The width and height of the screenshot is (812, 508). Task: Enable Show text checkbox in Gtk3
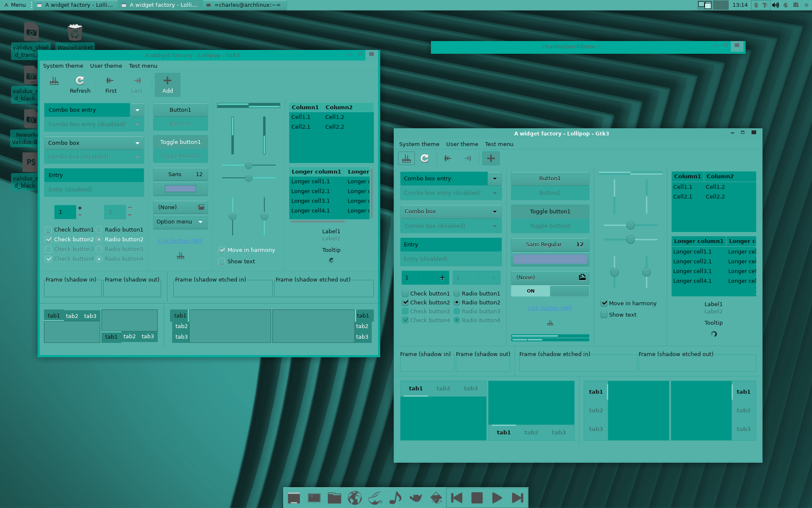[x=604, y=315]
